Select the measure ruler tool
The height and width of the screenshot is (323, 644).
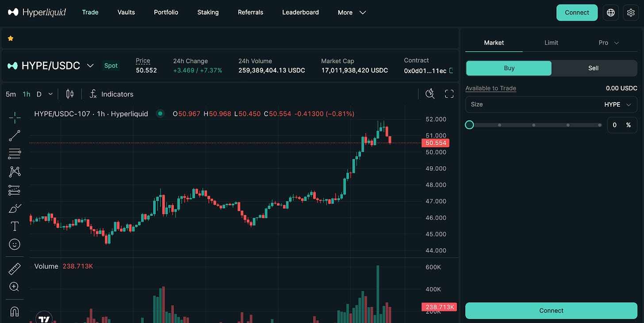pos(14,268)
